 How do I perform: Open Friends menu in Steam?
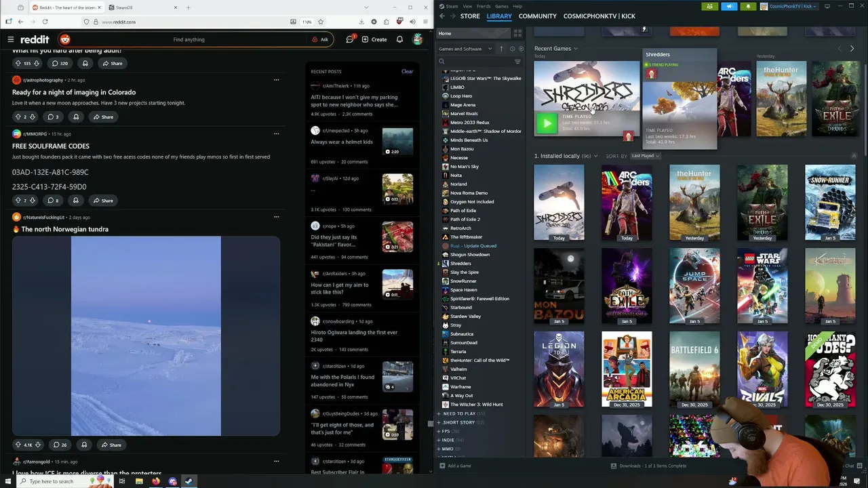click(484, 6)
